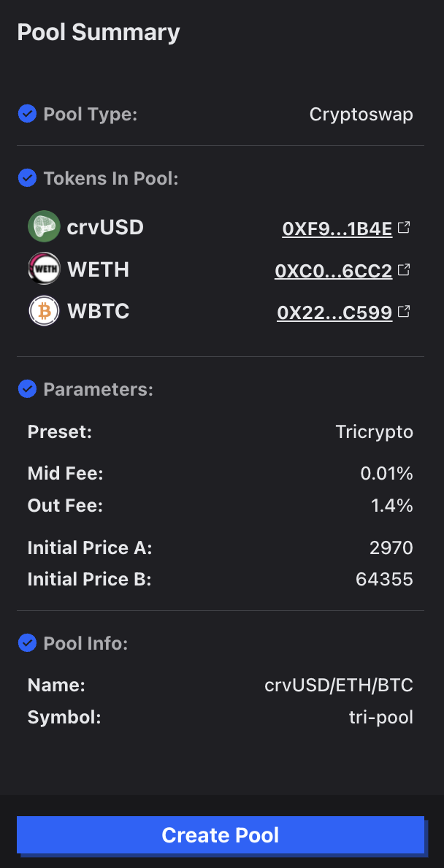Viewport: 444px width, 868px height.
Task: Open external link icon beside 0XC0...6CC2
Action: 404,270
